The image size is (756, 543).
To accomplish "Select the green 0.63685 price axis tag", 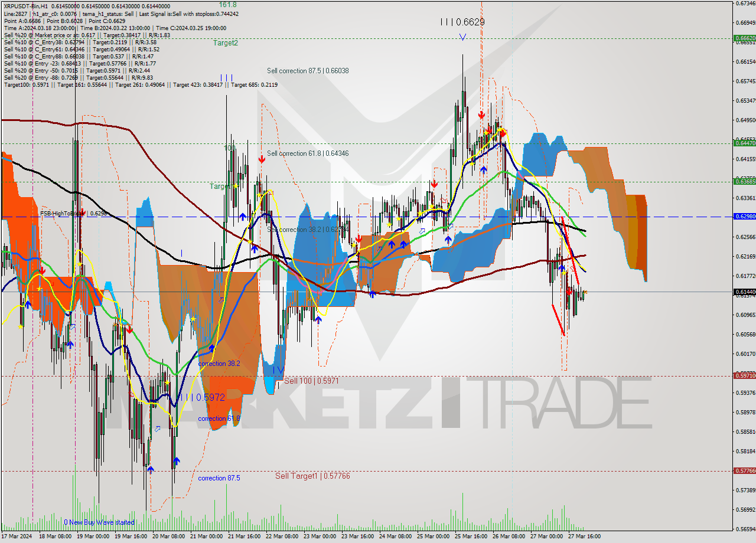I will (744, 181).
